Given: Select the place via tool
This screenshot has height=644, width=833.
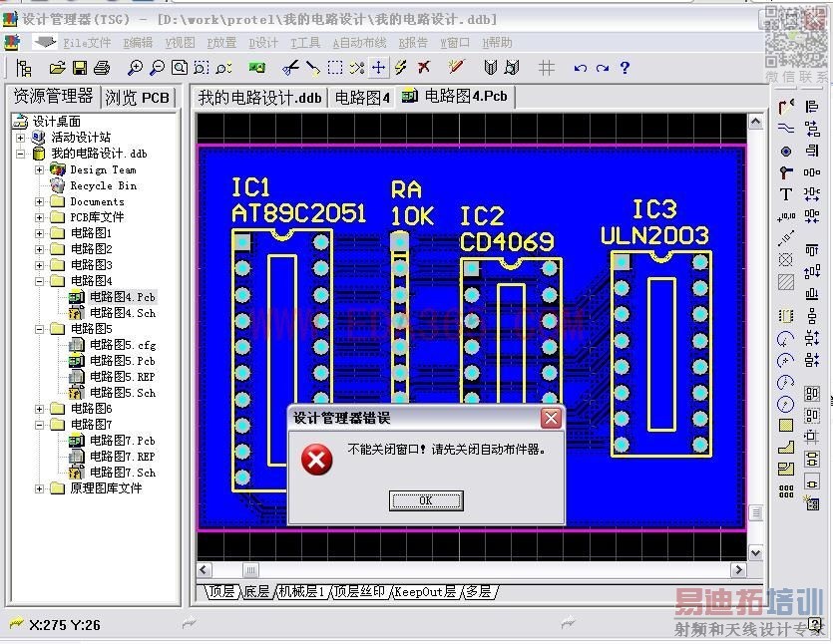Looking at the screenshot, I should click(x=786, y=172).
